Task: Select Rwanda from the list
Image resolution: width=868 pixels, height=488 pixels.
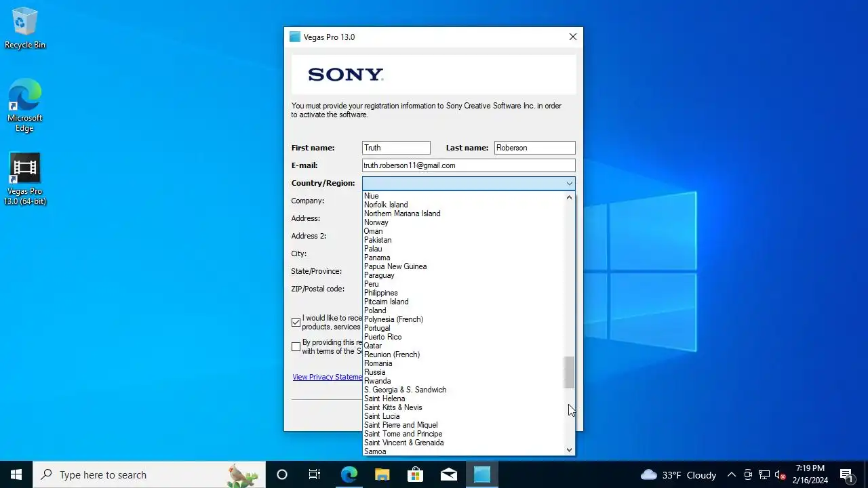Action: pos(463,381)
